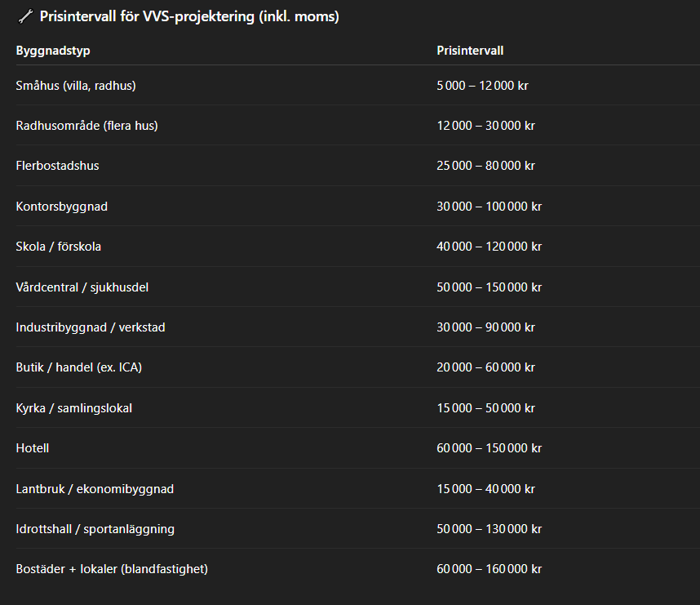The image size is (700, 605).
Task: Click the 'Industribyggnad / verkstad' cell
Action: pyautogui.click(x=91, y=327)
